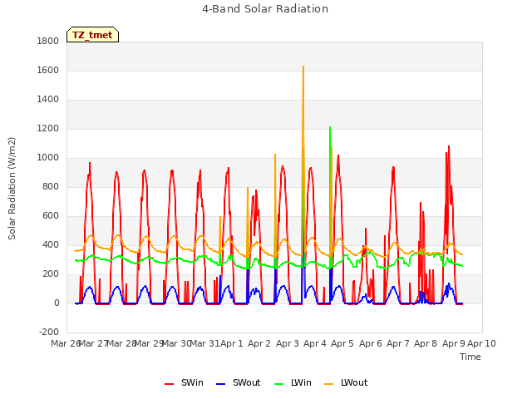Viewport: 532px width, 399px height.
Task: Click the 800 y-axis tick label
Action: point(51,186)
